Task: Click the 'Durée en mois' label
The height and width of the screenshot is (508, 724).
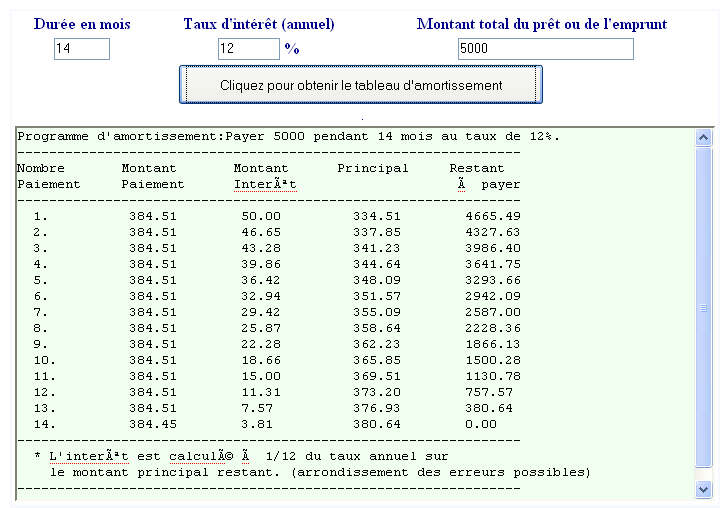Action: click(x=82, y=24)
